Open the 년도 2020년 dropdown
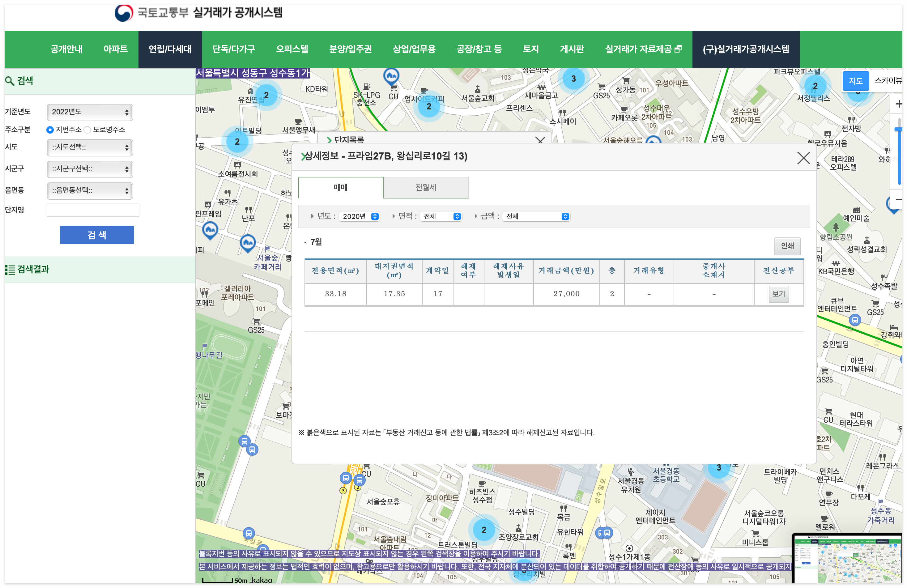 (359, 216)
